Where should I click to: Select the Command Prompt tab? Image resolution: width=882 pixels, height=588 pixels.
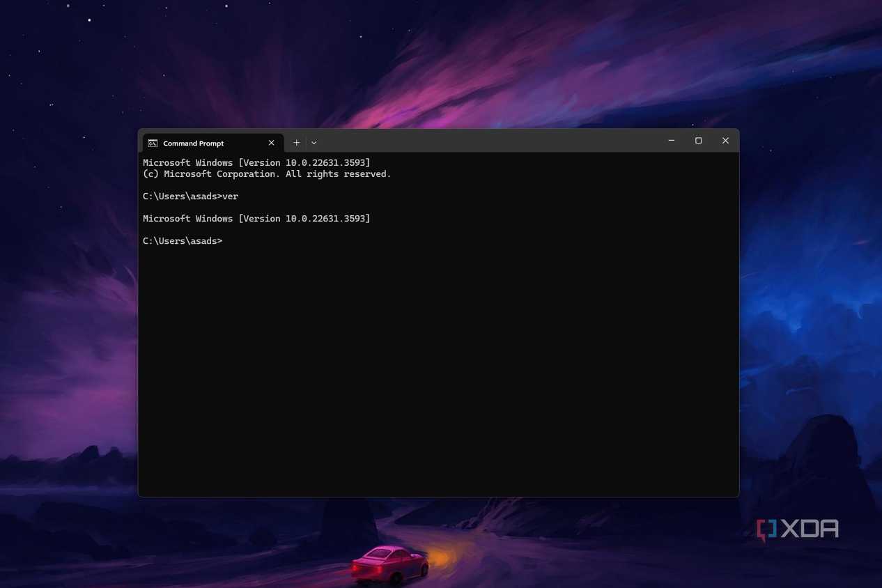point(212,143)
